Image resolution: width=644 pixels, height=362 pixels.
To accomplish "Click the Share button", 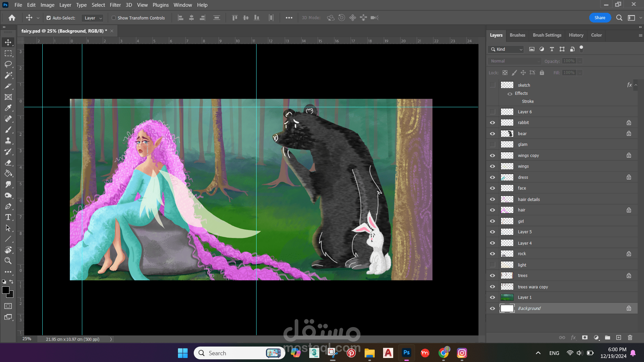I will (600, 18).
